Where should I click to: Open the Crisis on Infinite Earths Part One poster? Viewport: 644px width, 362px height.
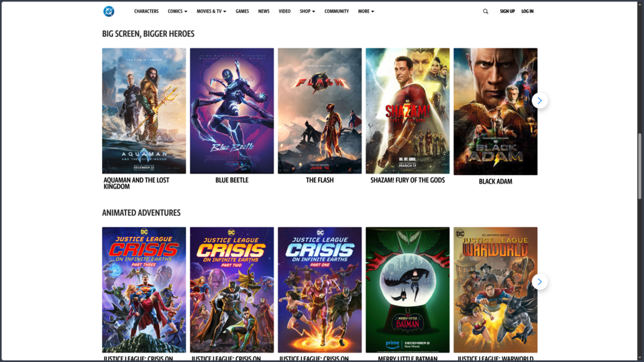[319, 290]
